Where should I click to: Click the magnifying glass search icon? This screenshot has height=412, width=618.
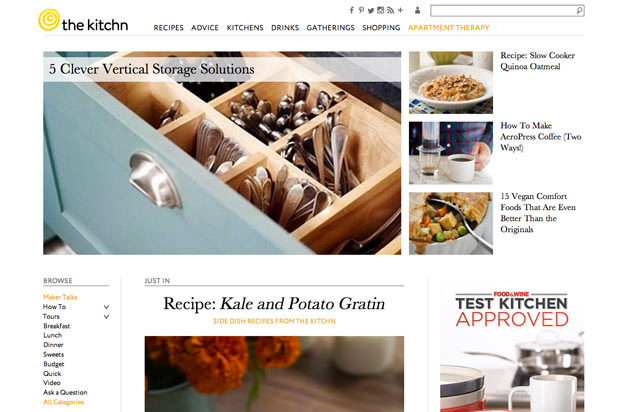(579, 11)
